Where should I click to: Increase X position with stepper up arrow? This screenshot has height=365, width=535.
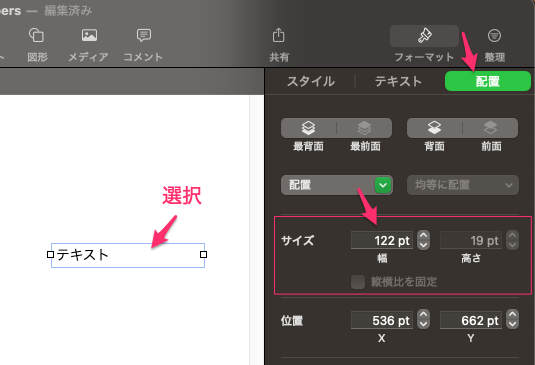[x=423, y=315]
